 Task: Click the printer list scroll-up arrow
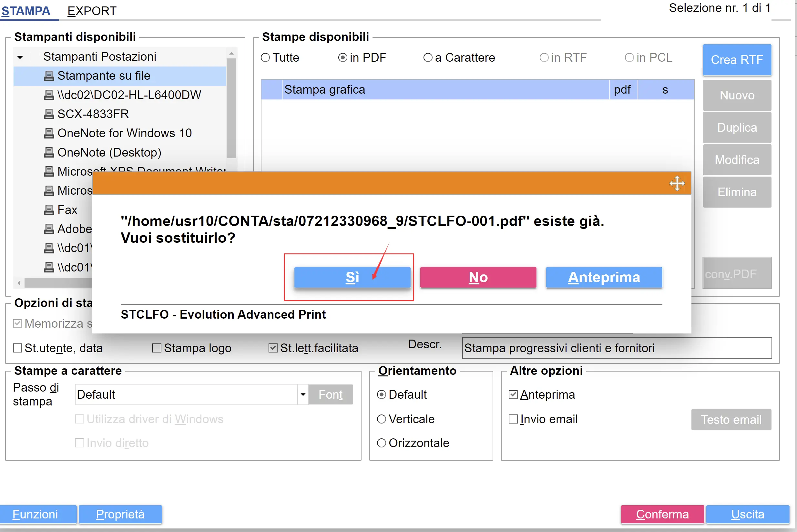pos(231,53)
